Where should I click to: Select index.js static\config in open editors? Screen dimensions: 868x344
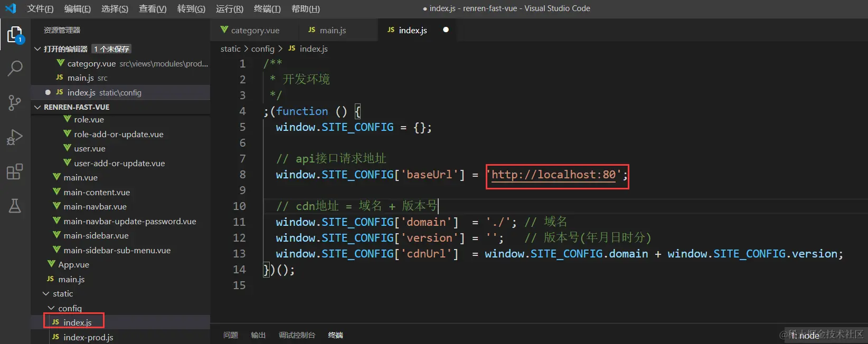pos(120,92)
